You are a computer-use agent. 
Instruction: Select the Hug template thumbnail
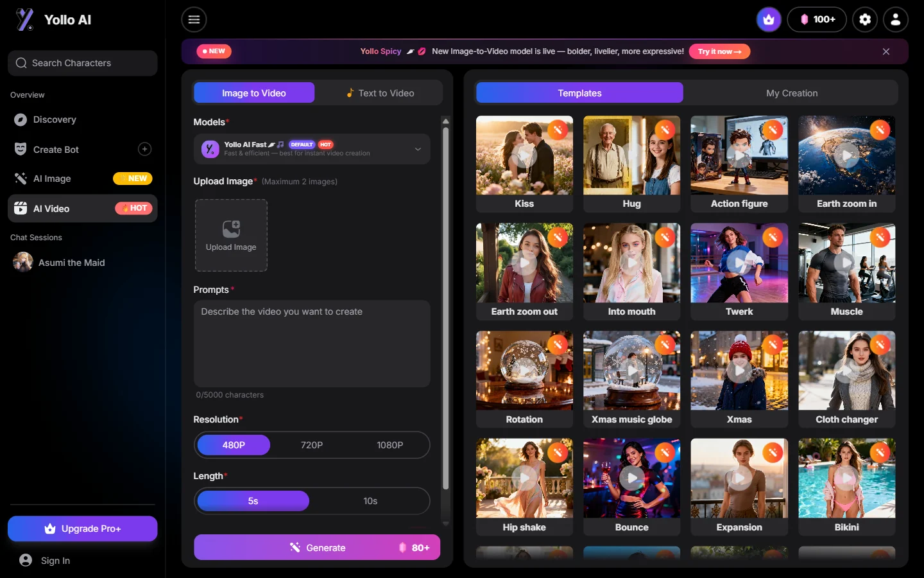coord(631,155)
